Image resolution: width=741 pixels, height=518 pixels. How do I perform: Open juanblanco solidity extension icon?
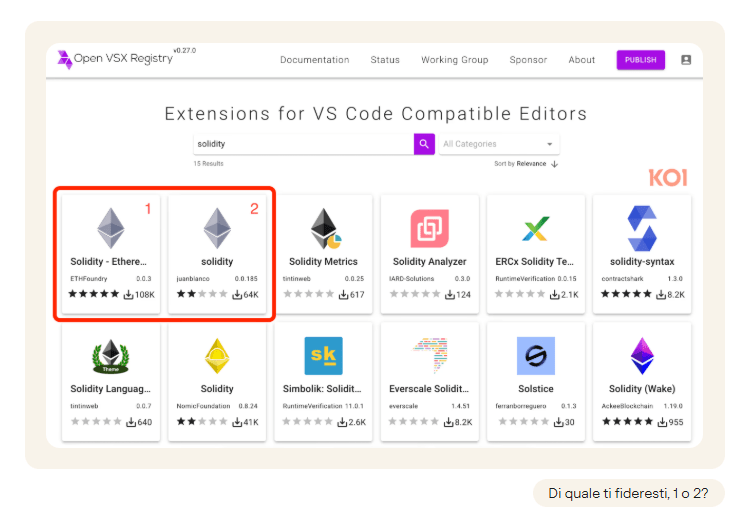pyautogui.click(x=217, y=228)
